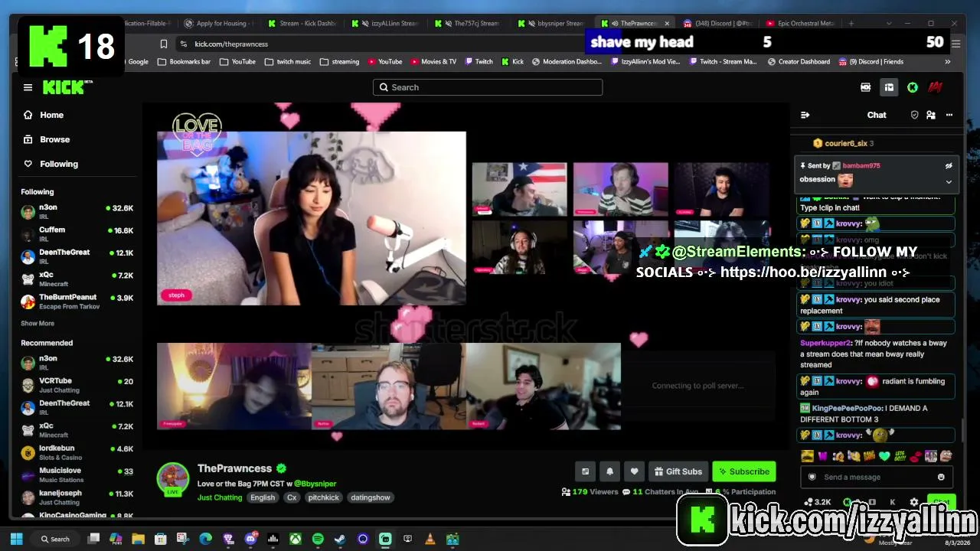Screen dimensions: 980x551
Task: Click ThePrawncess channel avatar
Action: point(173,478)
